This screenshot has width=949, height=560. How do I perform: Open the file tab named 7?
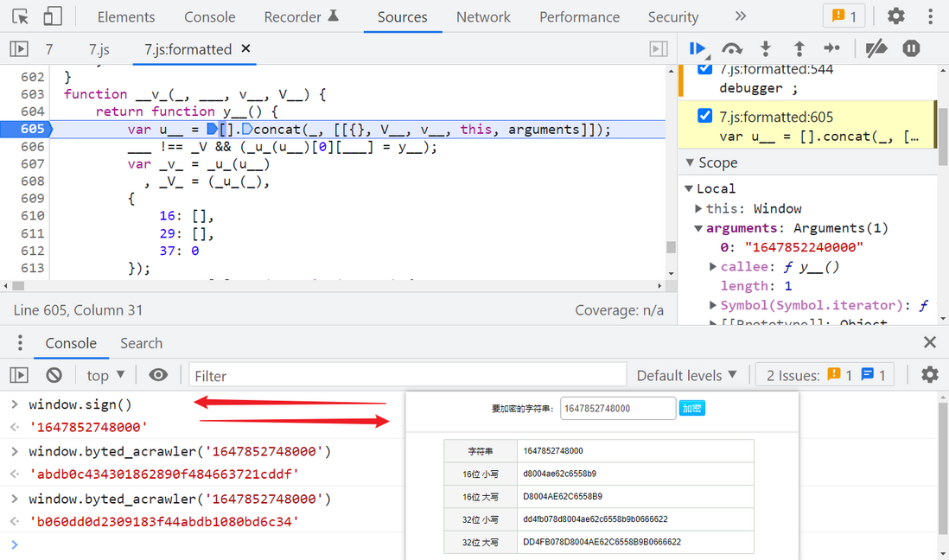[x=49, y=49]
